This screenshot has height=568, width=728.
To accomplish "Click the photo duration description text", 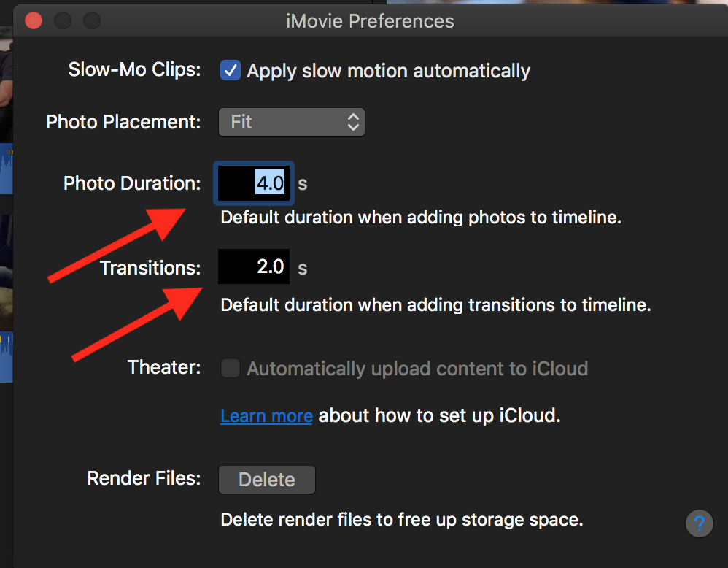I will tap(421, 218).
